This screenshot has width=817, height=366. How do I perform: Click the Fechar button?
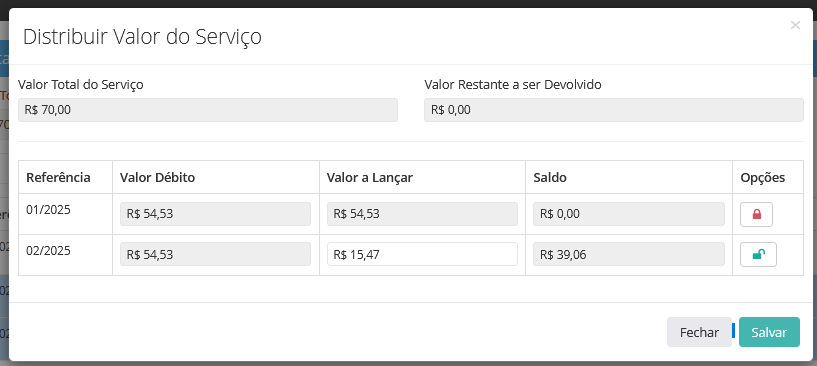click(699, 332)
